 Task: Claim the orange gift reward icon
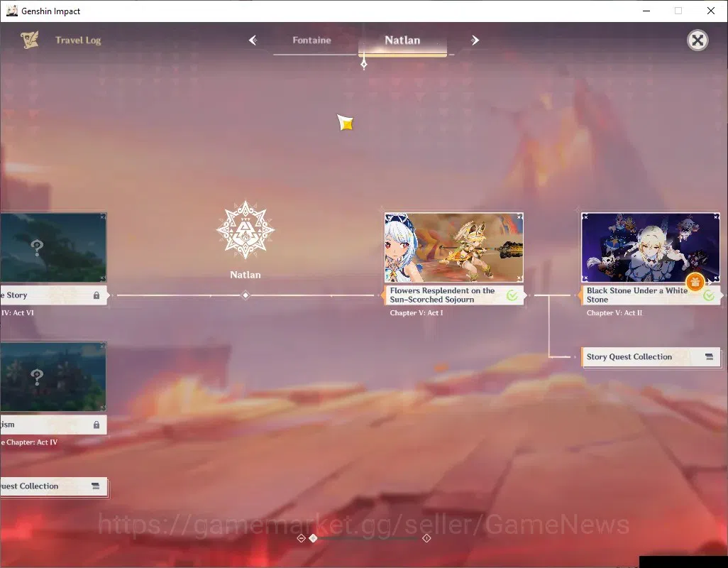[x=695, y=282]
